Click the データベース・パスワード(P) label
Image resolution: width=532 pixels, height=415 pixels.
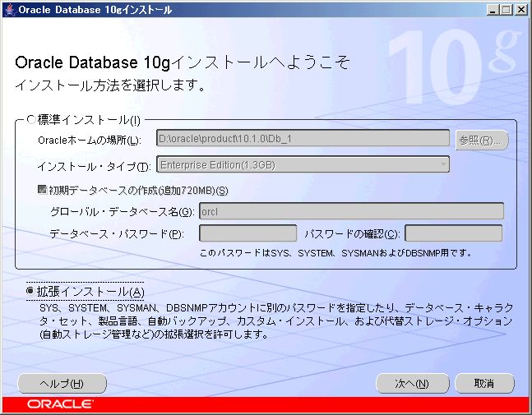(117, 234)
